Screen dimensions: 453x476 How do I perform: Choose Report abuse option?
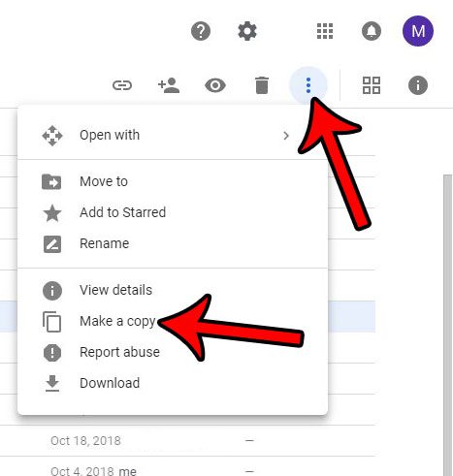pos(173,352)
